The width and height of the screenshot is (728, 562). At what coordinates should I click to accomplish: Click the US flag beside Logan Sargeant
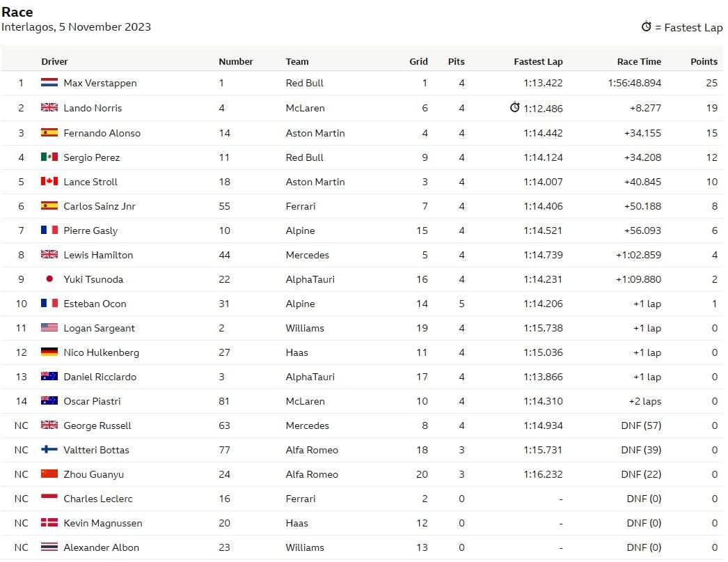pyautogui.click(x=49, y=328)
